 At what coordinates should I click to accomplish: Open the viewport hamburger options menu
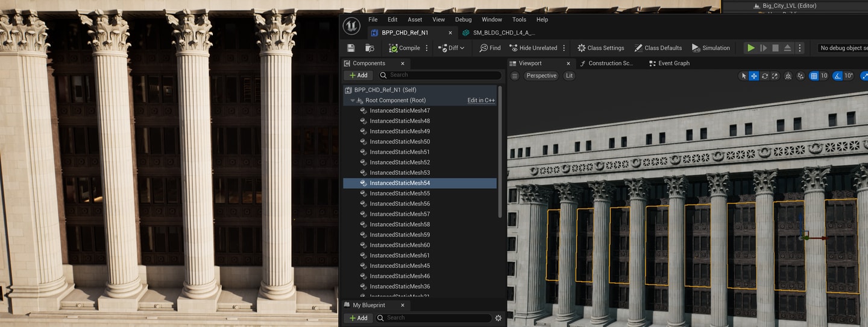[515, 76]
